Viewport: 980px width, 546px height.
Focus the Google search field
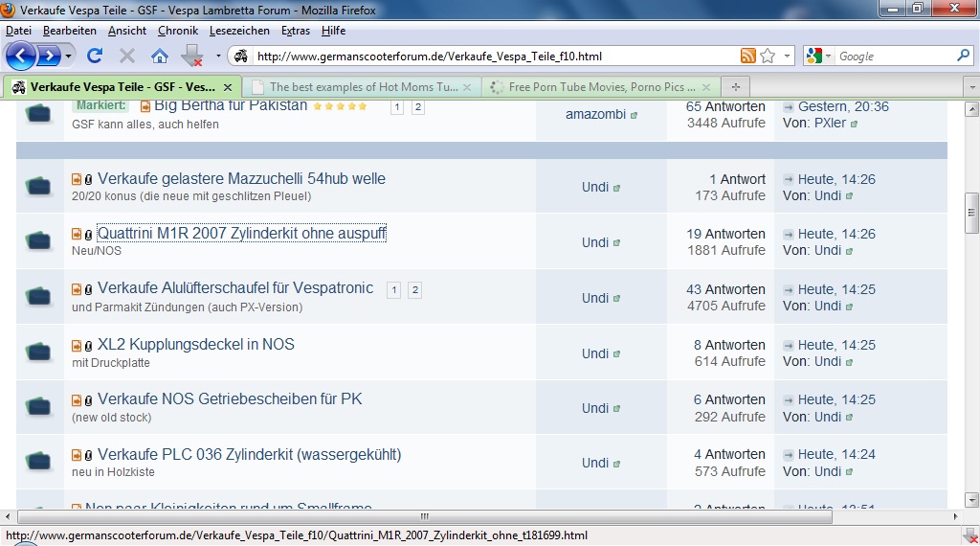pos(895,57)
